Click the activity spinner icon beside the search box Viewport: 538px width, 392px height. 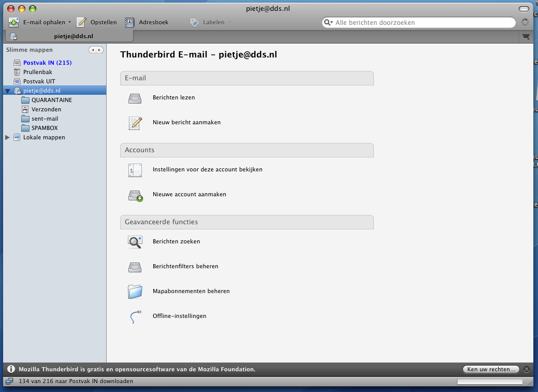click(525, 22)
